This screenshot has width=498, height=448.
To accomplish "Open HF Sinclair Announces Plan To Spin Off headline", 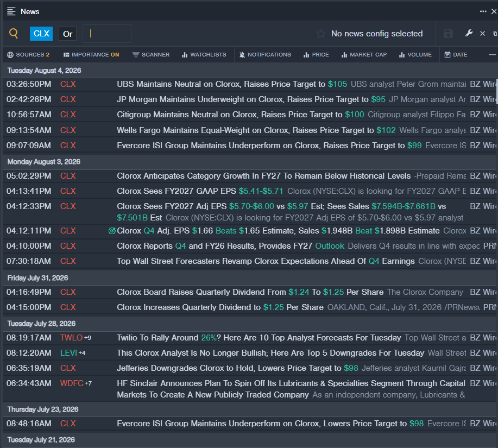I will click(x=291, y=389).
